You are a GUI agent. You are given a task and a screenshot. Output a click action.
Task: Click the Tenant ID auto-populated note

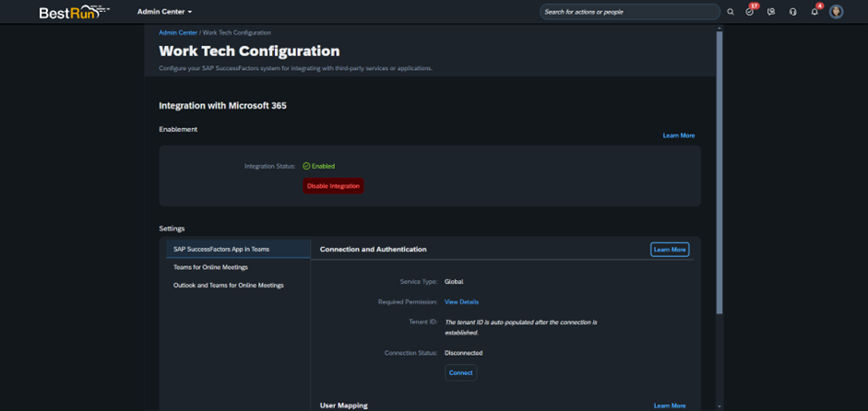pyautogui.click(x=520, y=327)
